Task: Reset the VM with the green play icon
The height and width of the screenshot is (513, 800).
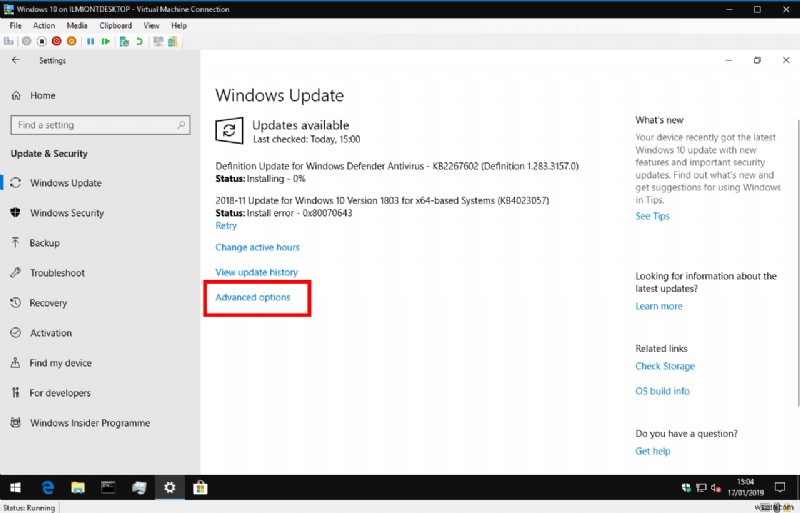Action: point(106,41)
